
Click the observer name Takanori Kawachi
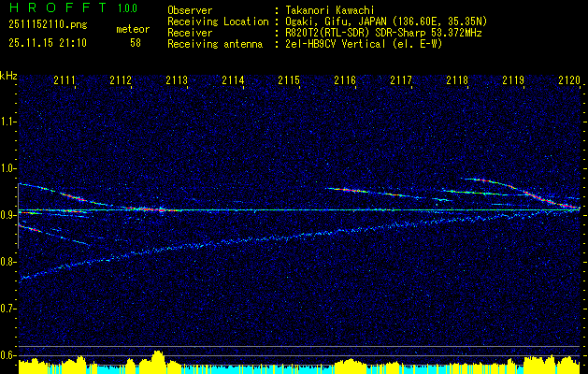point(330,11)
